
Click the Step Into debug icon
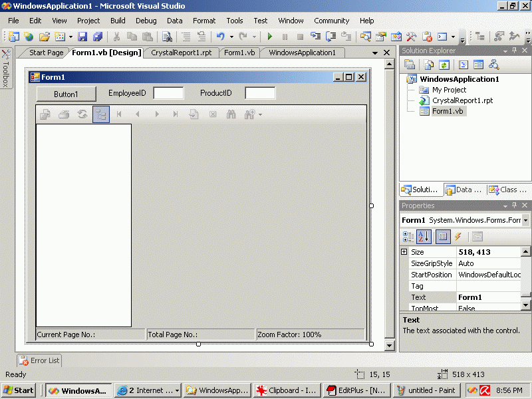click(x=315, y=37)
